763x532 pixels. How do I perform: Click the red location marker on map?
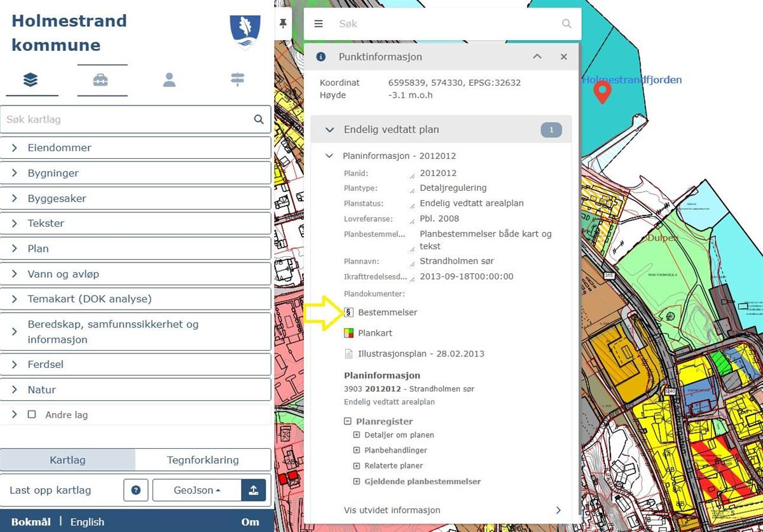601,93
